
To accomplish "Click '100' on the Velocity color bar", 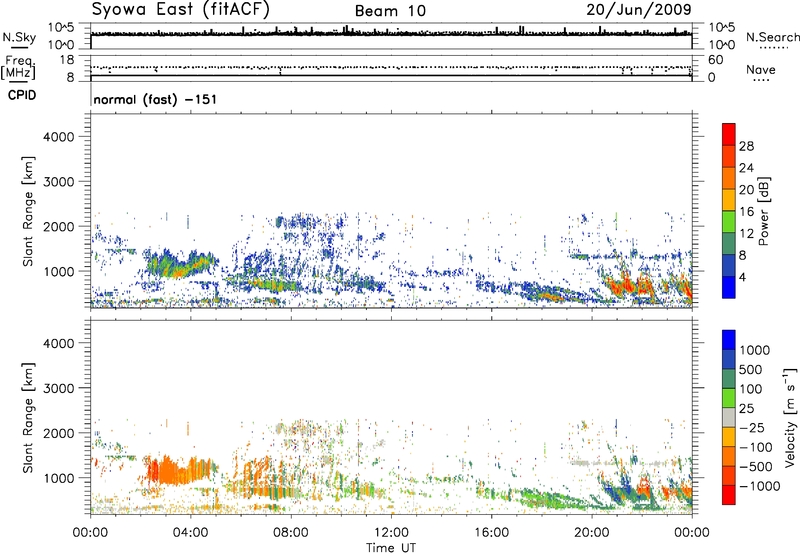I will pyautogui.click(x=751, y=389).
